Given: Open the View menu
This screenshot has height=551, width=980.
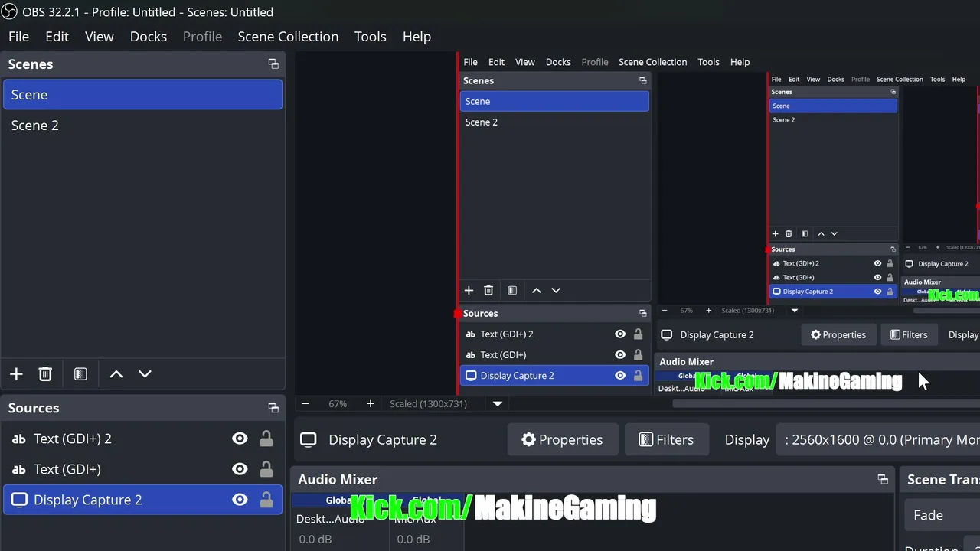Looking at the screenshot, I should pos(100,37).
